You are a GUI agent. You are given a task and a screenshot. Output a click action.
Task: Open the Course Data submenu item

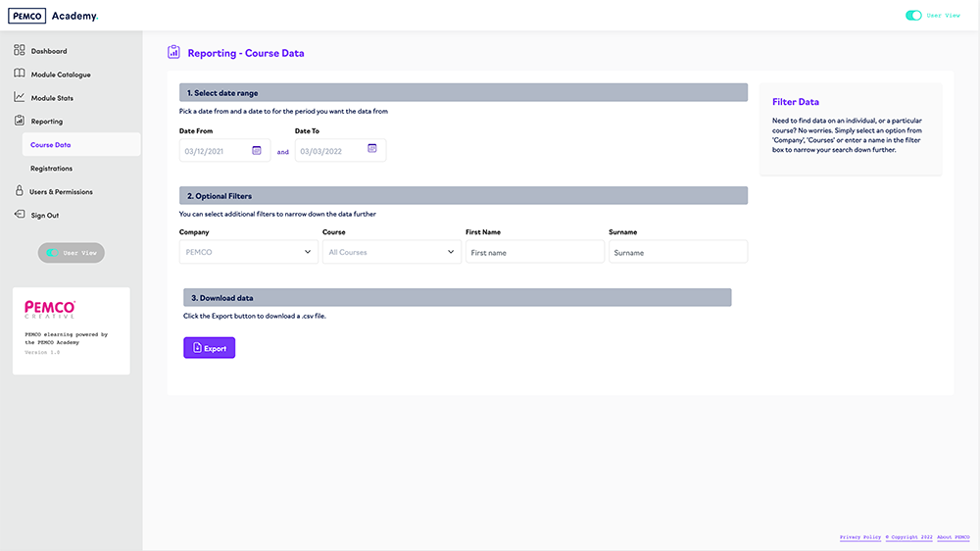point(51,145)
